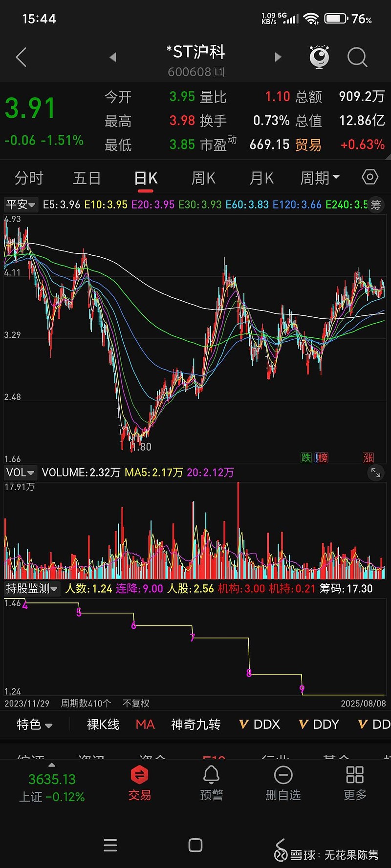
Task: Tap 今开 value 3.95
Action: tap(182, 97)
